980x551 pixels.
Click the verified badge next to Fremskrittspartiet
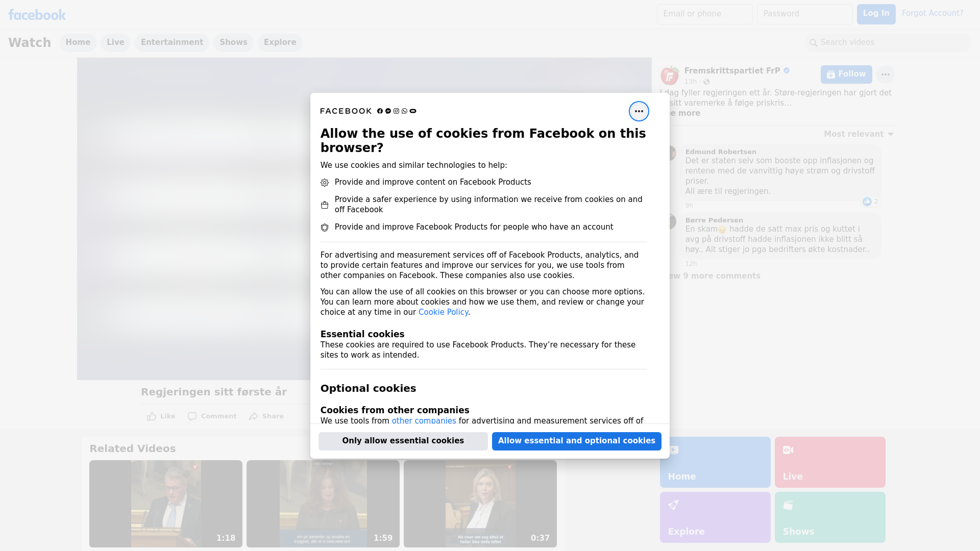click(787, 71)
